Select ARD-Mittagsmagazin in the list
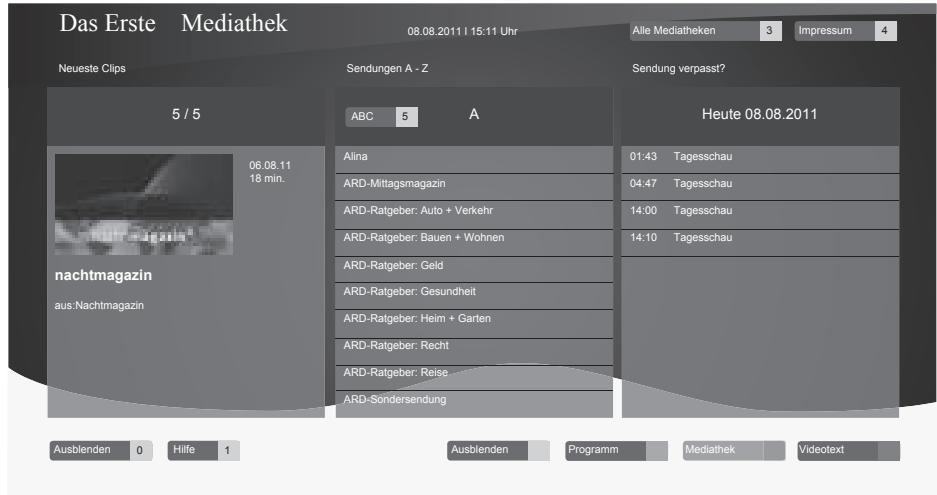This screenshot has height=495, width=937. pyautogui.click(x=474, y=187)
